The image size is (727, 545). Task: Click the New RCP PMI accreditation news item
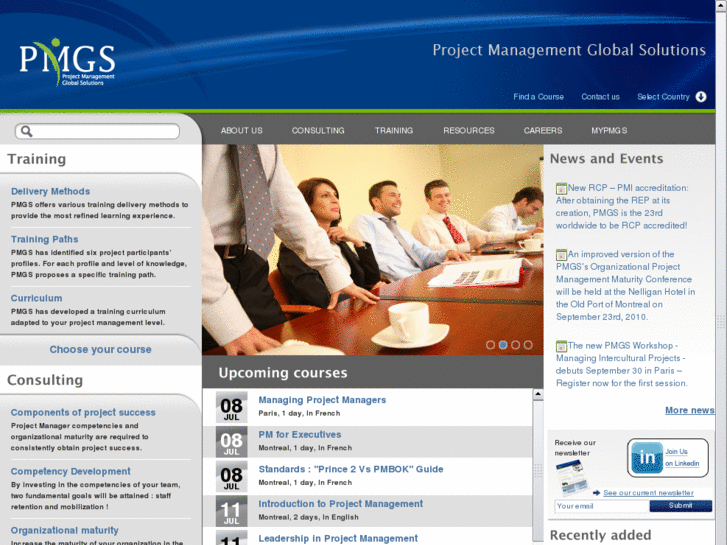(x=622, y=206)
